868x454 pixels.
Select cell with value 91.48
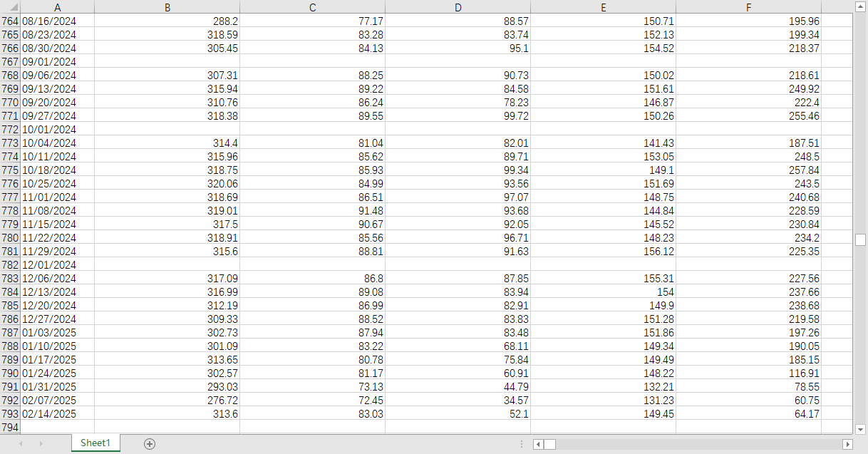pyautogui.click(x=312, y=211)
